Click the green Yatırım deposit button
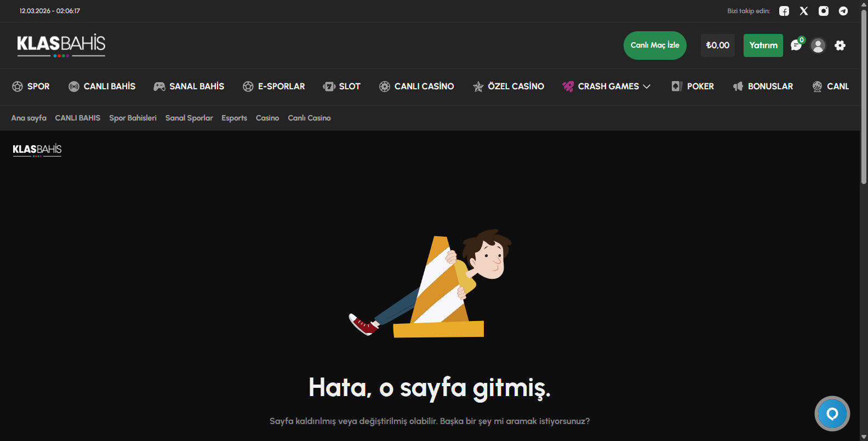The width and height of the screenshot is (868, 441). [763, 45]
